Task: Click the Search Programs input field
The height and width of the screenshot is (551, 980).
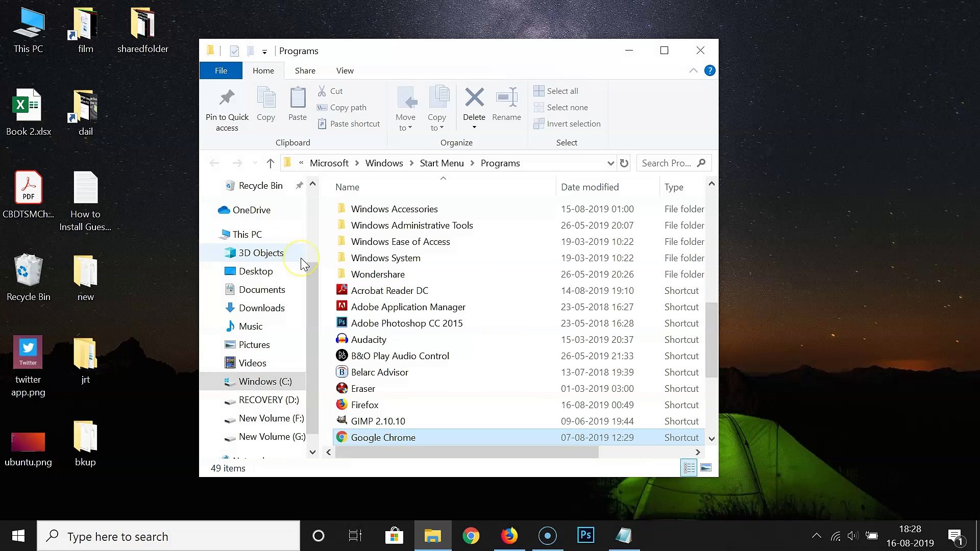Action: coord(666,163)
